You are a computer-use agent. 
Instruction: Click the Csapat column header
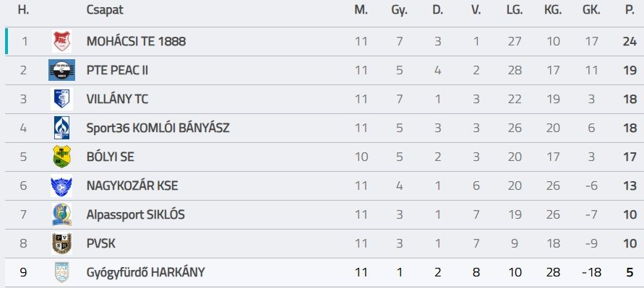point(105,10)
